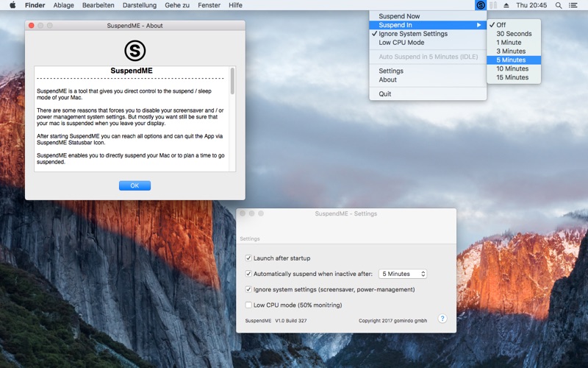This screenshot has width=588, height=368.
Task: Select 1 Minute in submenu
Action: pos(514,43)
